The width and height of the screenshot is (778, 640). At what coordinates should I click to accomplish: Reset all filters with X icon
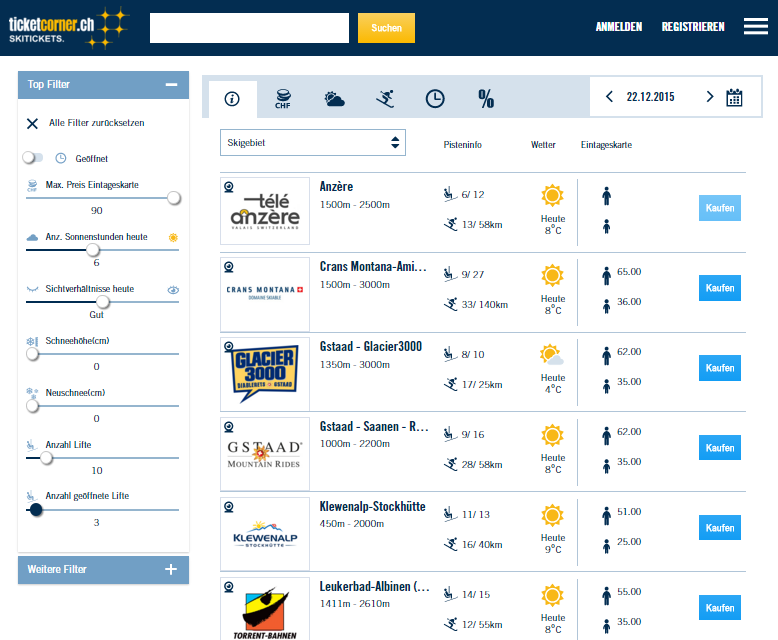point(32,124)
